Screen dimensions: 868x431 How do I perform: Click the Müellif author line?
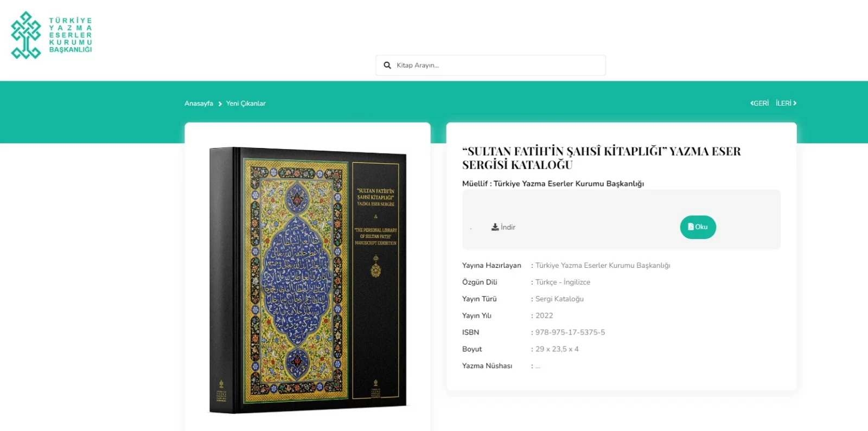tap(553, 184)
